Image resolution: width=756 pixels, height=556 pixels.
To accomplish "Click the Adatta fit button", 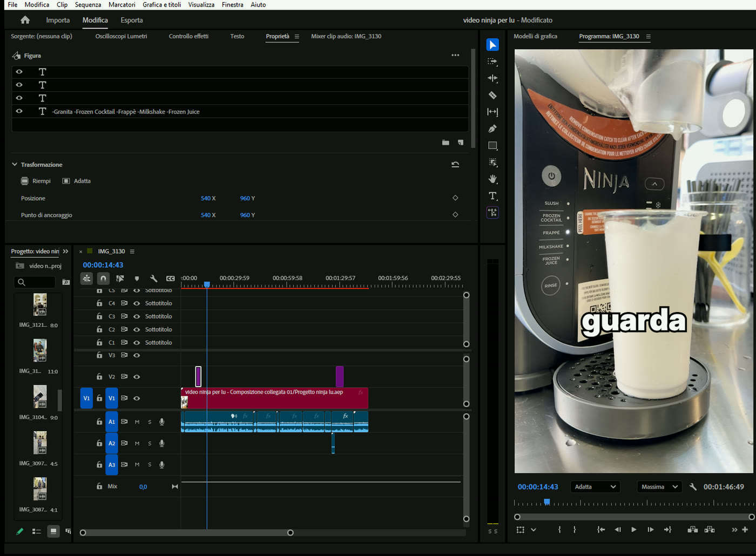I will coord(77,181).
